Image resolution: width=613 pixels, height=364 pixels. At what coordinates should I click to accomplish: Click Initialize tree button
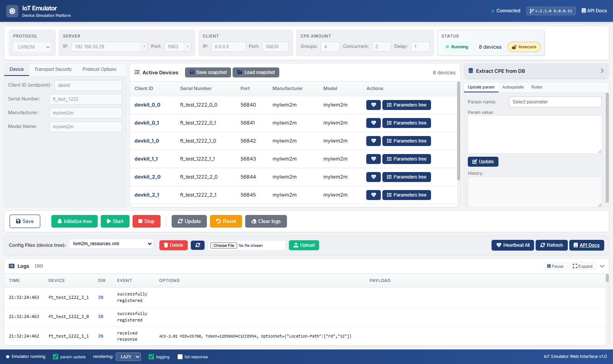[x=74, y=221]
